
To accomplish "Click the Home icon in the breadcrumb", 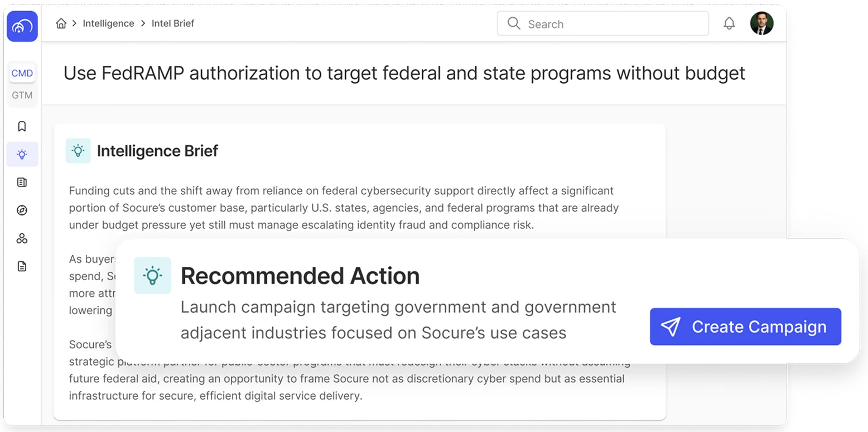I will click(61, 23).
